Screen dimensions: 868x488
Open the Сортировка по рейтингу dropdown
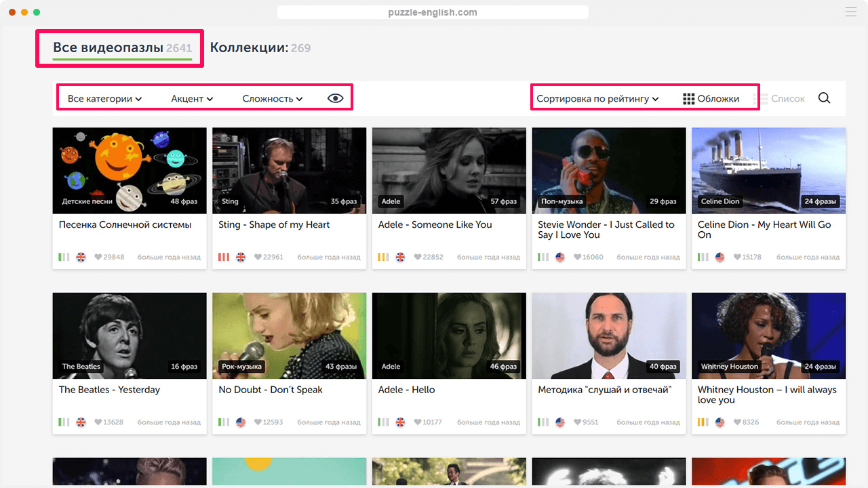tap(597, 99)
